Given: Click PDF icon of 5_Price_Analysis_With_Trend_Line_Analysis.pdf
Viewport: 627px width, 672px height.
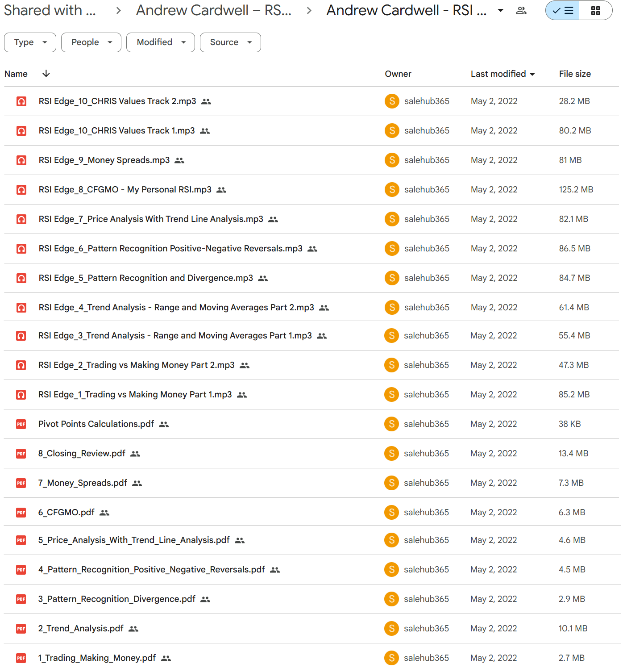Looking at the screenshot, I should pos(21,540).
